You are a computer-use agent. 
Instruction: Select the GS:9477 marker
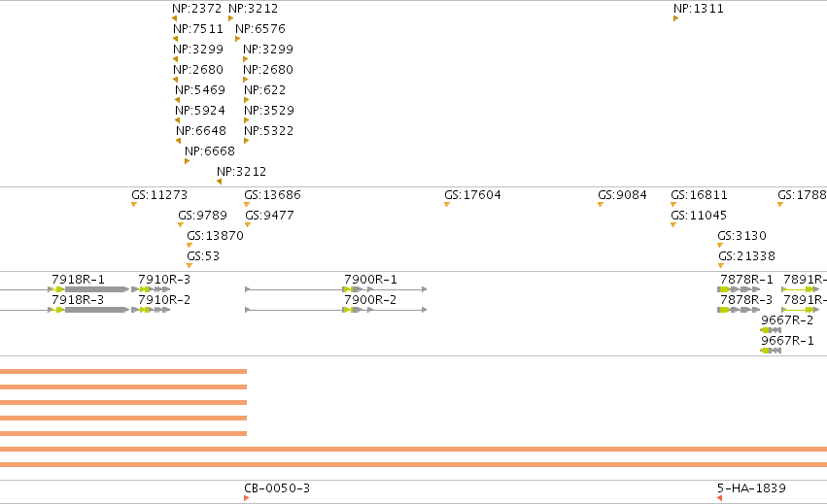(x=248, y=225)
